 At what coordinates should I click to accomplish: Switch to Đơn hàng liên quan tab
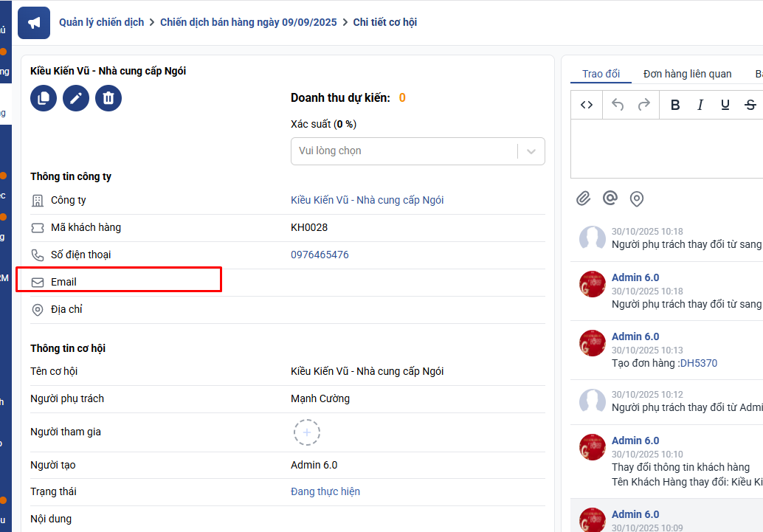pos(687,74)
